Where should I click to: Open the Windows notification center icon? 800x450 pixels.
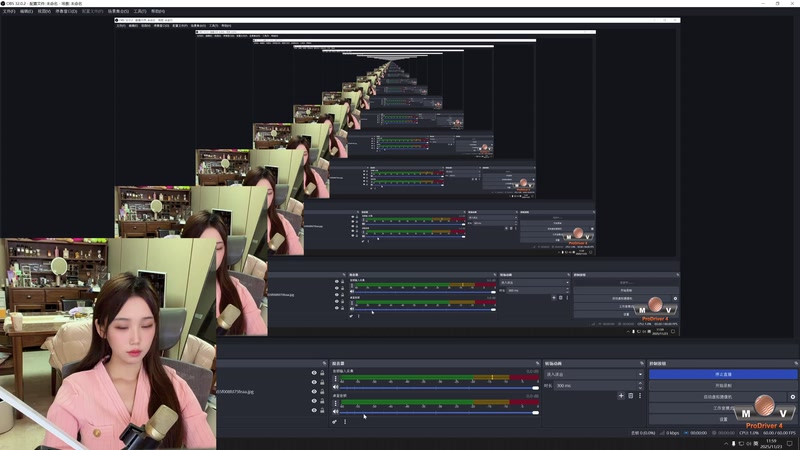coord(790,443)
